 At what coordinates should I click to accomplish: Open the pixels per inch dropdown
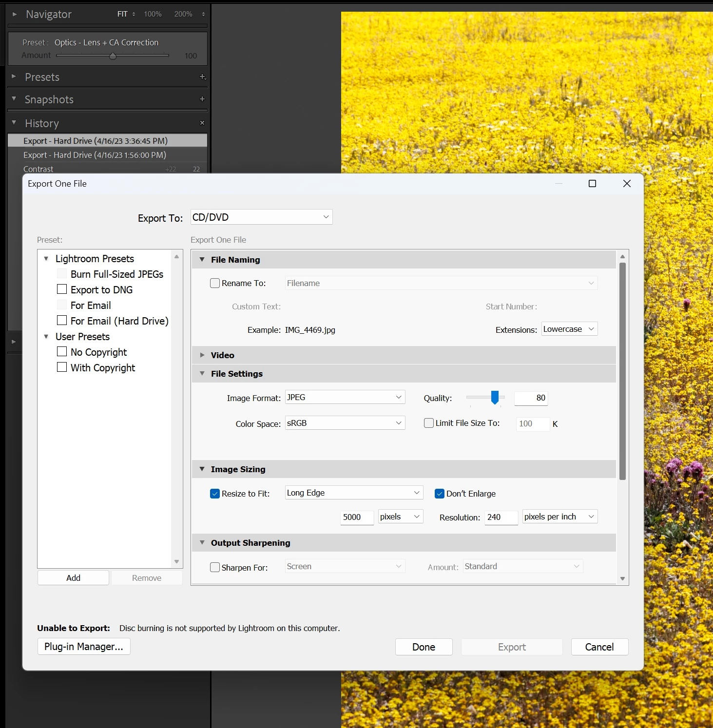(x=560, y=517)
